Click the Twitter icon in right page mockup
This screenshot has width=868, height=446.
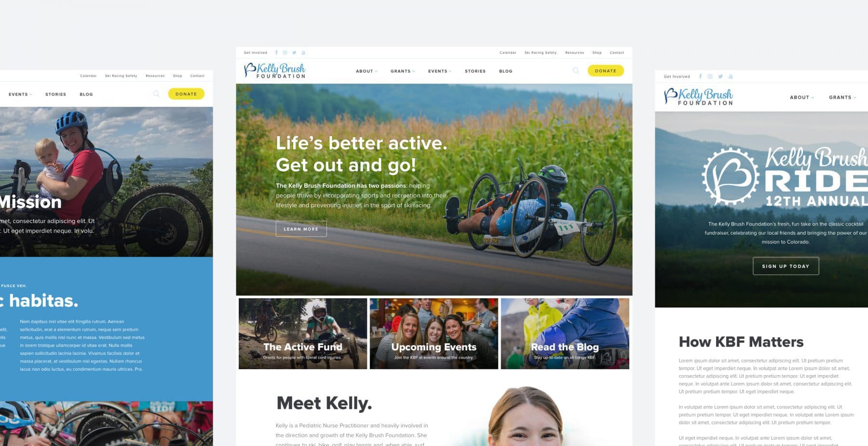[x=720, y=76]
